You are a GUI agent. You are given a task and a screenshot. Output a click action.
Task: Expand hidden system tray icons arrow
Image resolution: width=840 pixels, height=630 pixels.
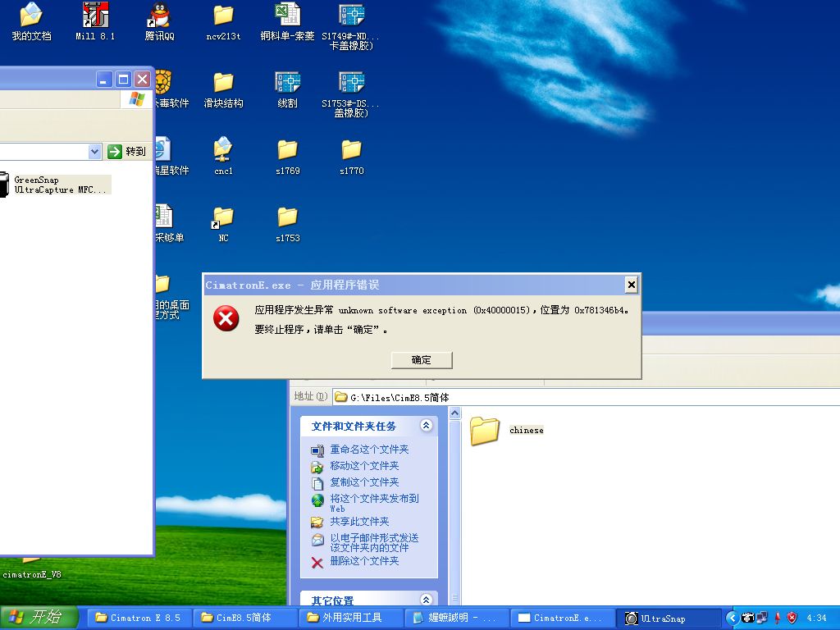[x=732, y=618]
